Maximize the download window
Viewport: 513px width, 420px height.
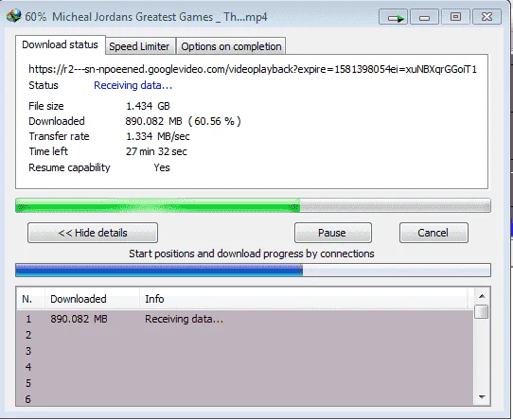455,17
